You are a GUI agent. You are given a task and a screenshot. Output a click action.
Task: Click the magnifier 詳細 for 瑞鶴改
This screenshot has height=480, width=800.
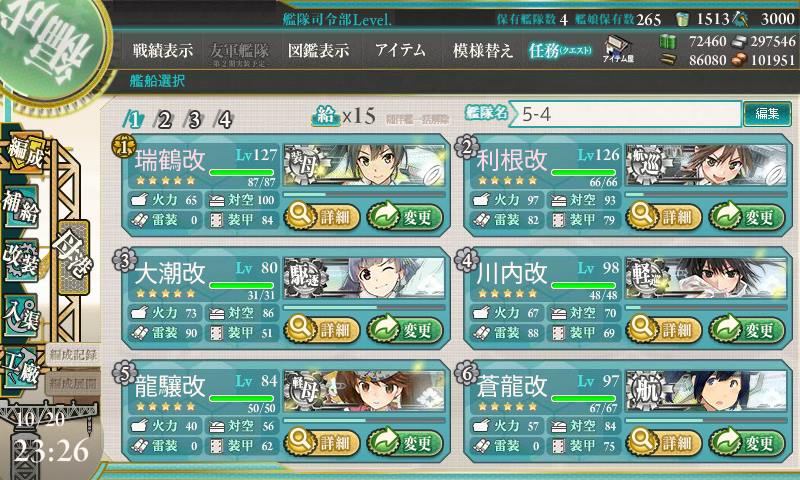pos(321,217)
